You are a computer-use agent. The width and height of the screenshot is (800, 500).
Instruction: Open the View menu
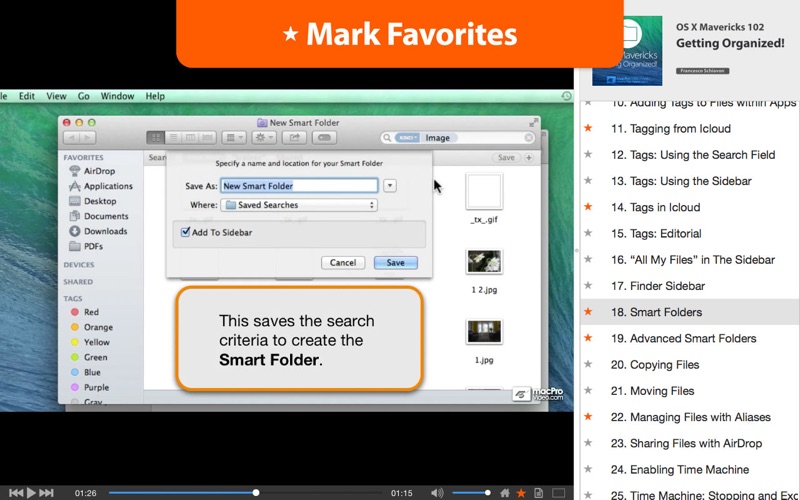56,96
